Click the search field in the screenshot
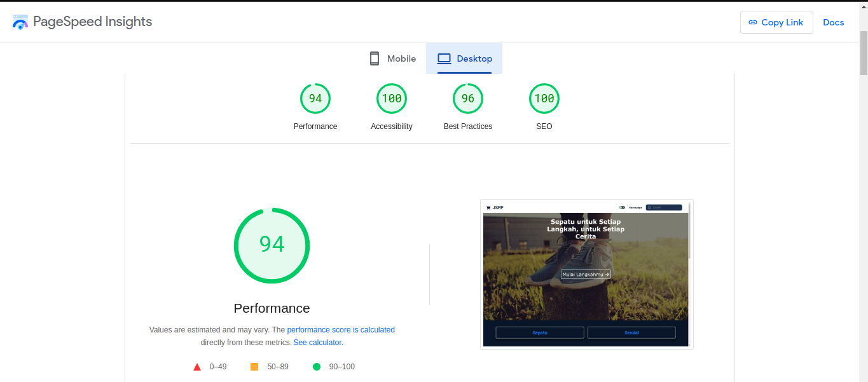Screen dimensions: 868x382 [664, 207]
